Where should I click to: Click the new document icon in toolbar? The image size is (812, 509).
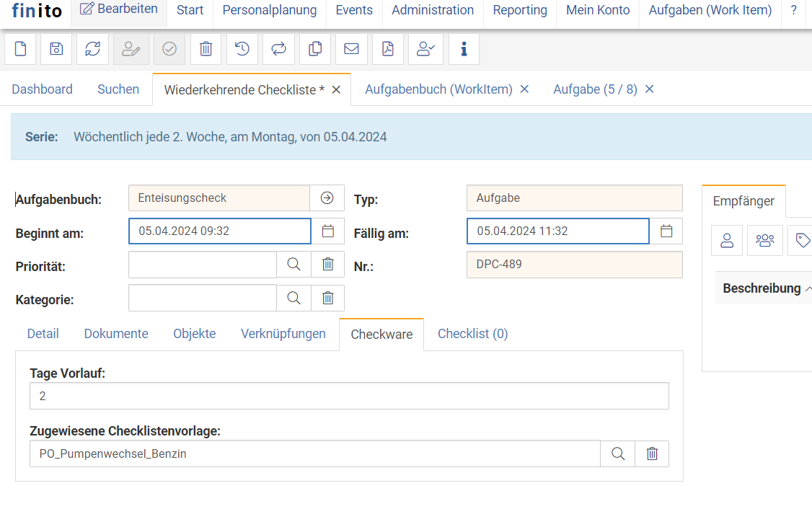[x=20, y=49]
